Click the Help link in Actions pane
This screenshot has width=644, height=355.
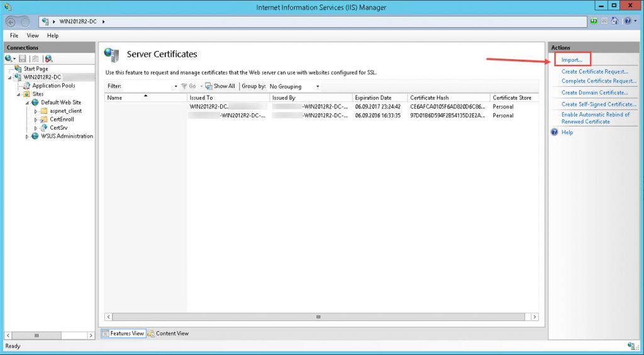(x=567, y=132)
